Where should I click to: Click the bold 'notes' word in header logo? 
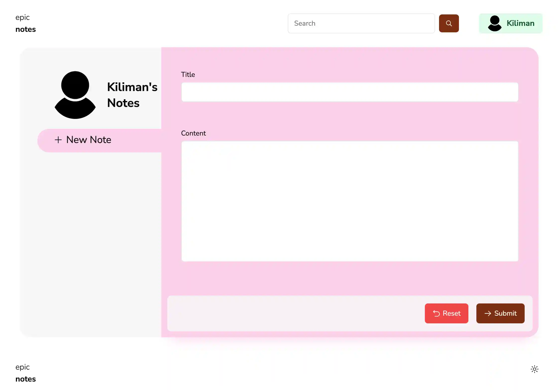[x=25, y=29]
